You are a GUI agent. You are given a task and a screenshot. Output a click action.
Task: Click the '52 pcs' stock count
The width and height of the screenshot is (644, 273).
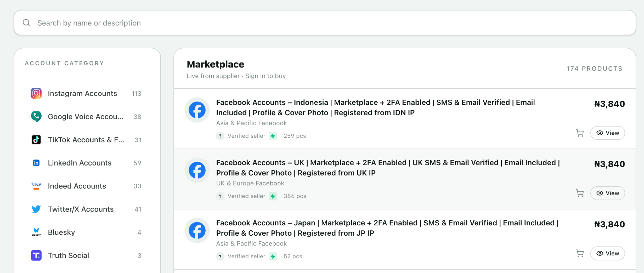[293, 257]
